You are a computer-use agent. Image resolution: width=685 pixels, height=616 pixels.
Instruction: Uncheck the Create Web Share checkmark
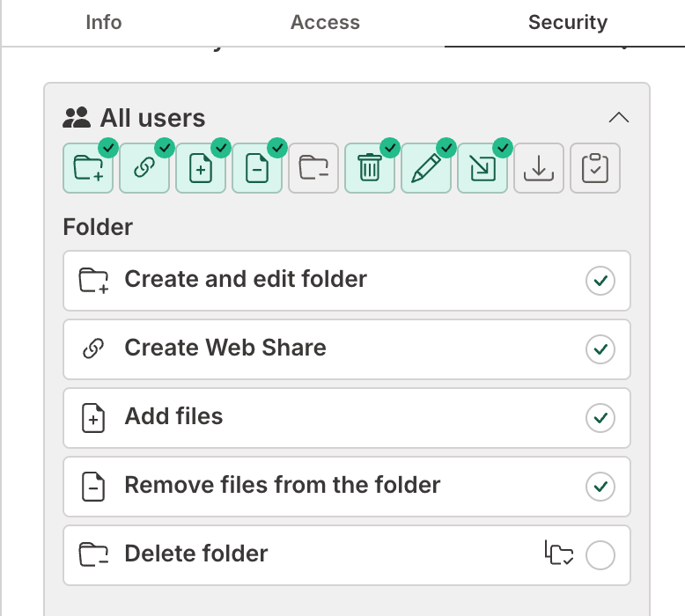tap(600, 349)
